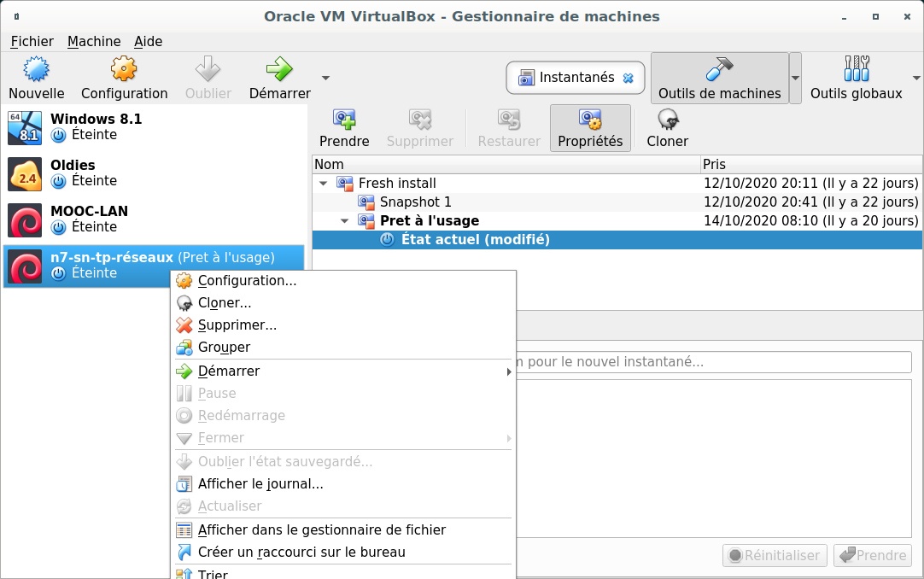Click the Outils globaux tools icon
Image resolution: width=924 pixels, height=579 pixels.
click(x=857, y=69)
